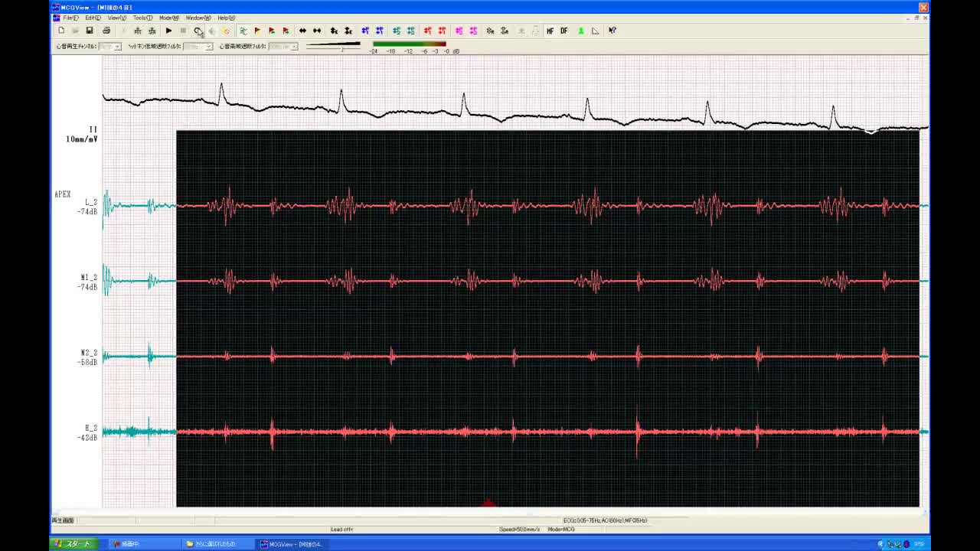Click the Save floppy disk icon

(x=90, y=31)
